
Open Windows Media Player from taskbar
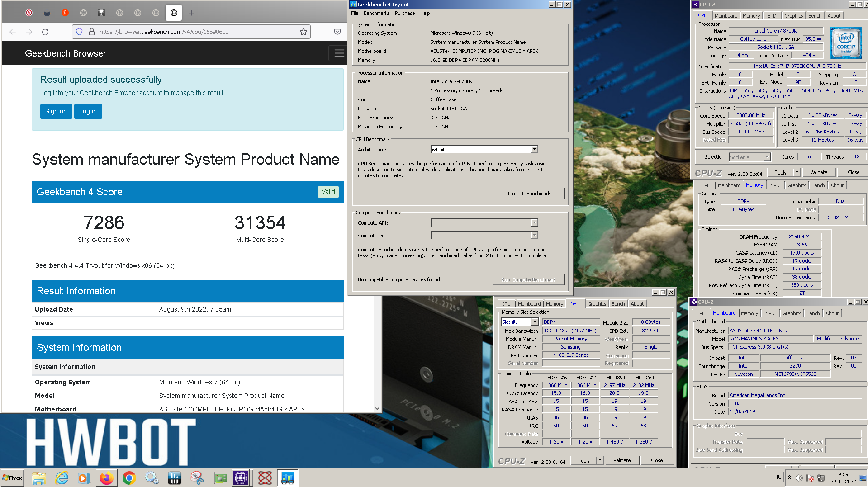(x=84, y=478)
